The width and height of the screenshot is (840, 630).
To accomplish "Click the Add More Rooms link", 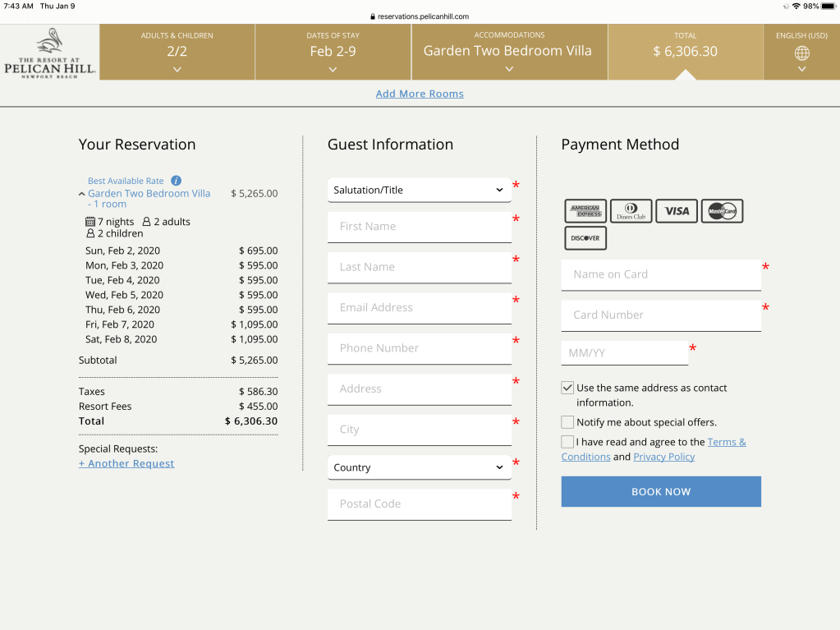I will tap(420, 94).
